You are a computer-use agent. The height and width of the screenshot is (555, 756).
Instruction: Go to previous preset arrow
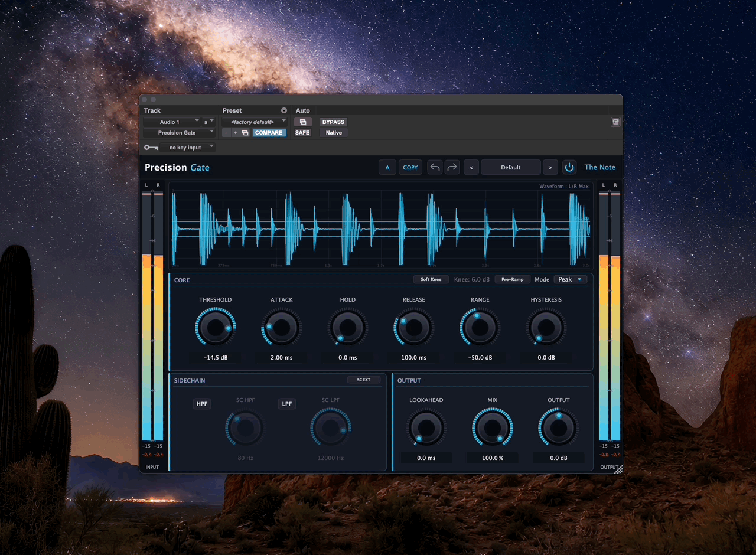pos(471,167)
